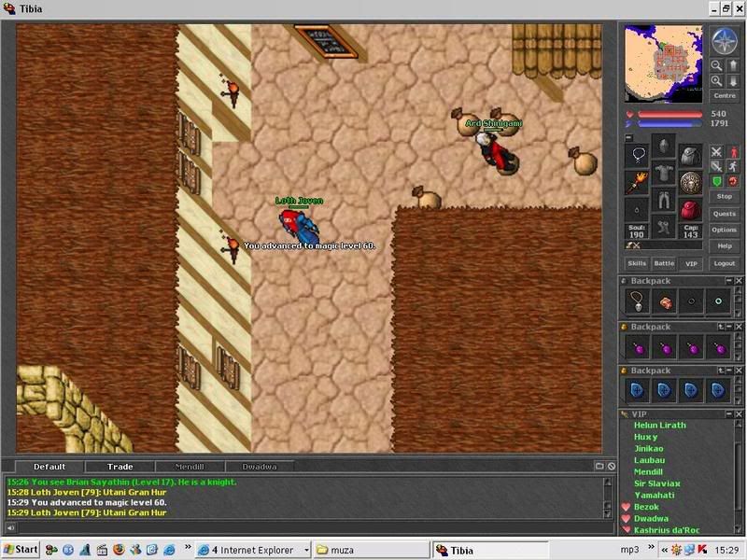
Task: Toggle the VIP panel button
Action: 691,263
